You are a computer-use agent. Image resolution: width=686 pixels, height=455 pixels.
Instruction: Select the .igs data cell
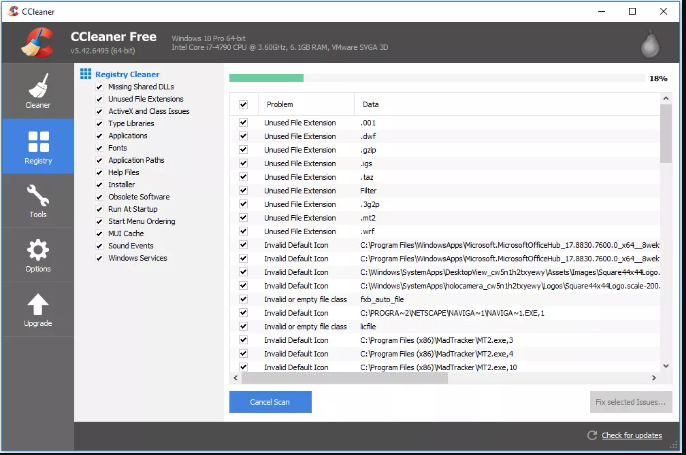click(366, 164)
